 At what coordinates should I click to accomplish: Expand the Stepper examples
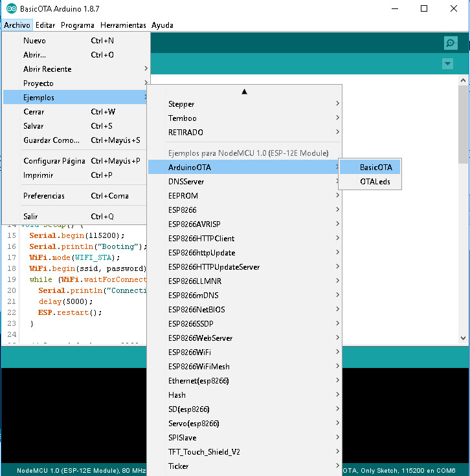click(244, 104)
